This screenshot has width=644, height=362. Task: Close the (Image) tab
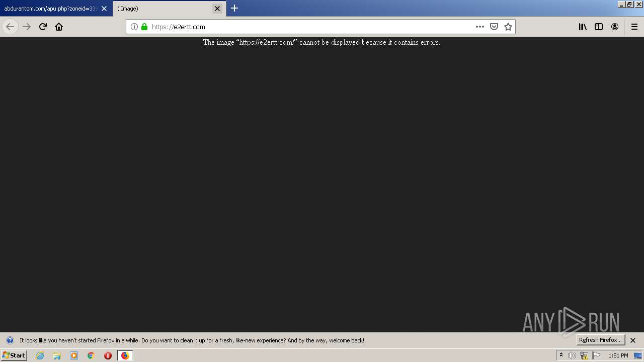(x=217, y=9)
